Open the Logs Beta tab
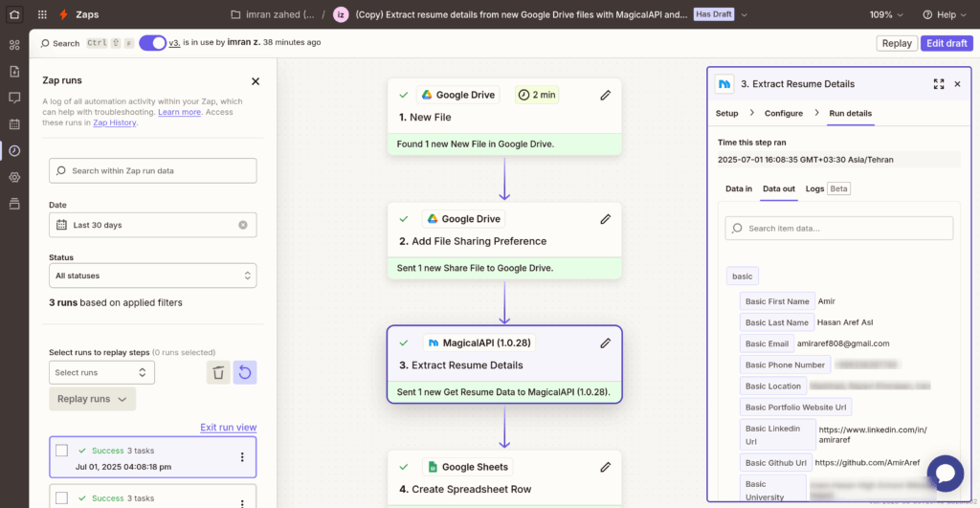 (828, 188)
